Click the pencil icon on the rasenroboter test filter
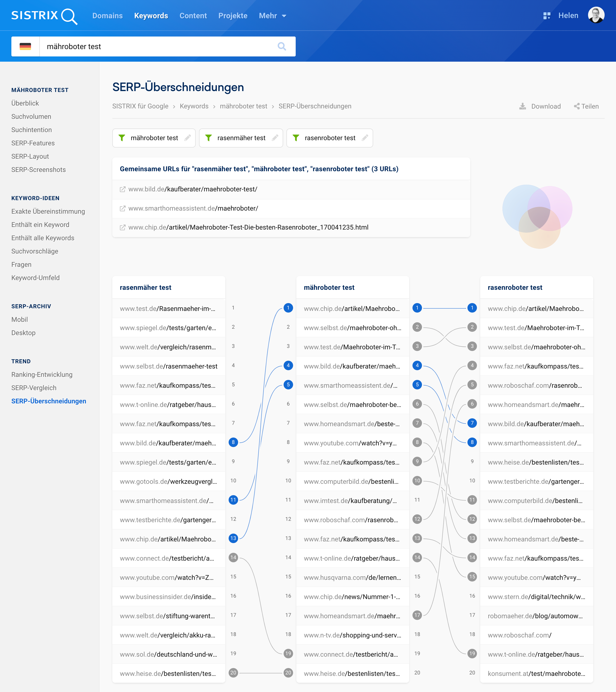This screenshot has width=616, height=692. [x=365, y=138]
